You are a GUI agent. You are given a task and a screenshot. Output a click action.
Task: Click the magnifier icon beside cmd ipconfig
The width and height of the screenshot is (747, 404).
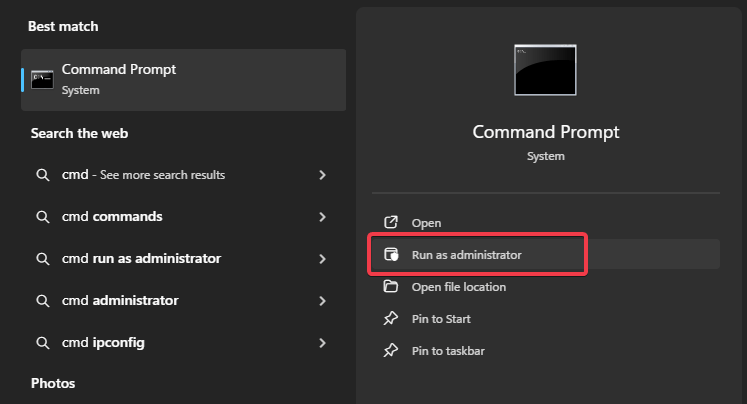point(43,343)
